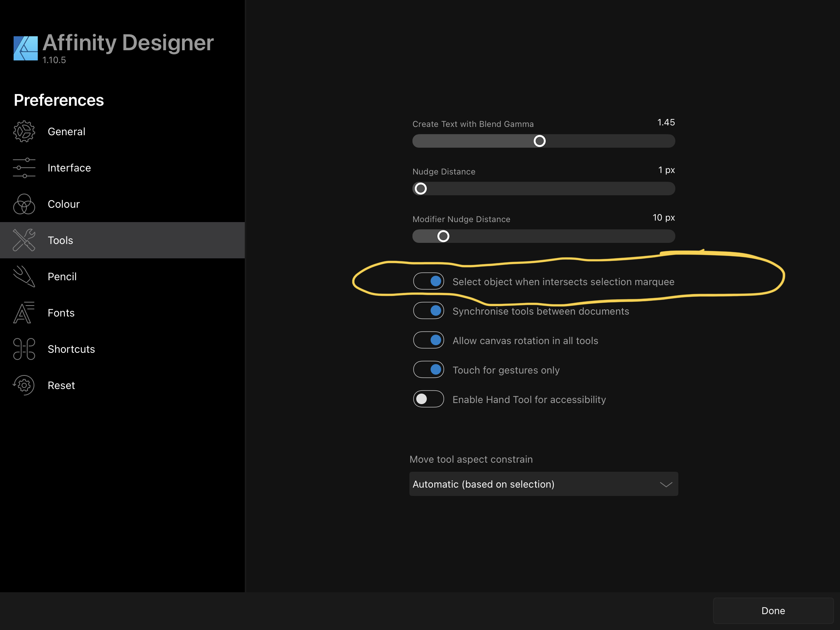Turn off Touch for gestures only
This screenshot has height=630, width=840.
coord(428,369)
